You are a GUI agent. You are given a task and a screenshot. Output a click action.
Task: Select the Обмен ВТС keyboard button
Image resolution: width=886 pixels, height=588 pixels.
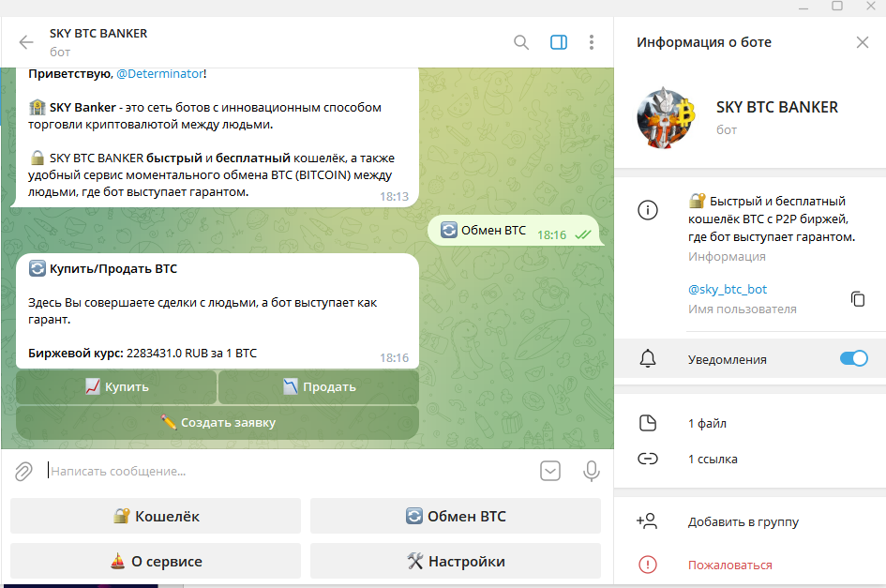pyautogui.click(x=456, y=516)
